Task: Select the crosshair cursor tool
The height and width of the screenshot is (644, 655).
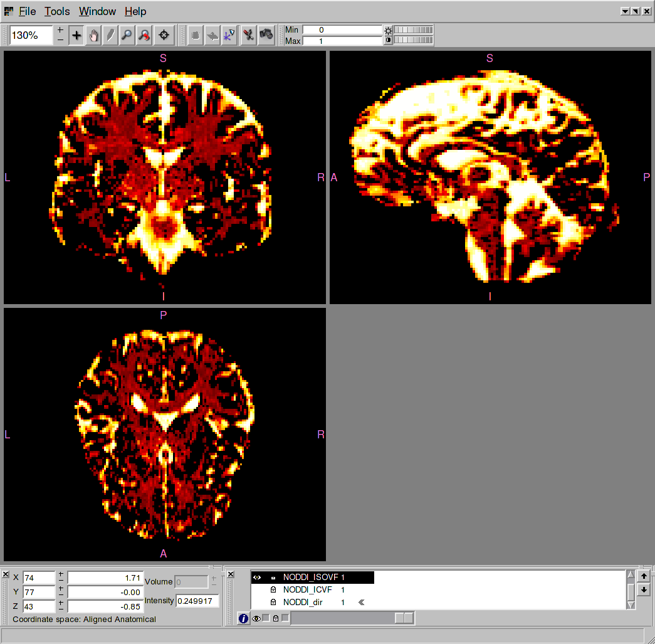Action: pyautogui.click(x=76, y=36)
